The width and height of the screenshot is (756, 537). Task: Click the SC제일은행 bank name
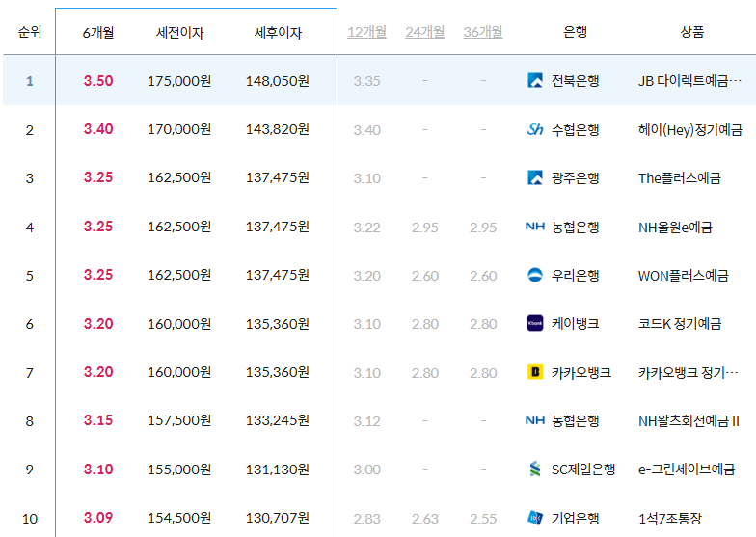583,469
